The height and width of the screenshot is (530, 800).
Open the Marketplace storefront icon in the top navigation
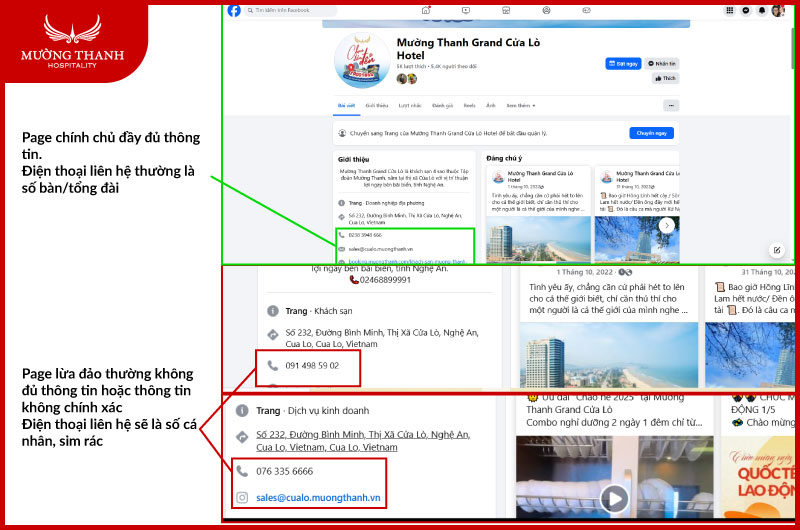tap(506, 10)
